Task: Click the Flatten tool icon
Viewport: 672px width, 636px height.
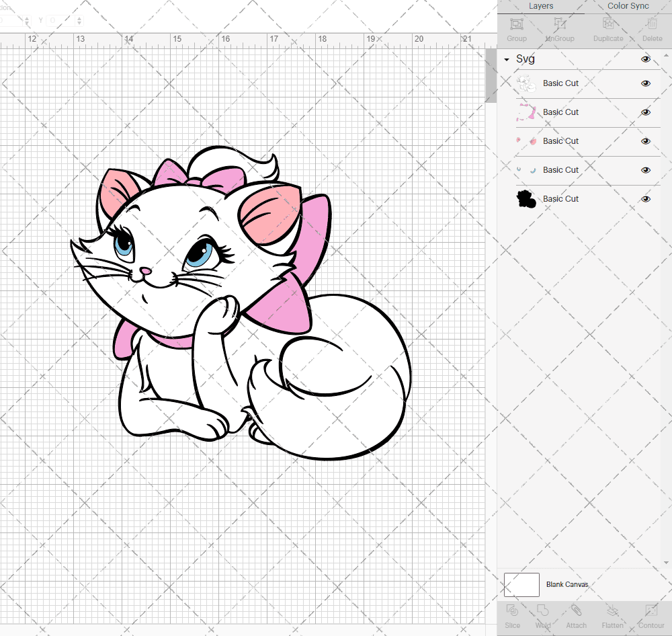Action: [612, 610]
